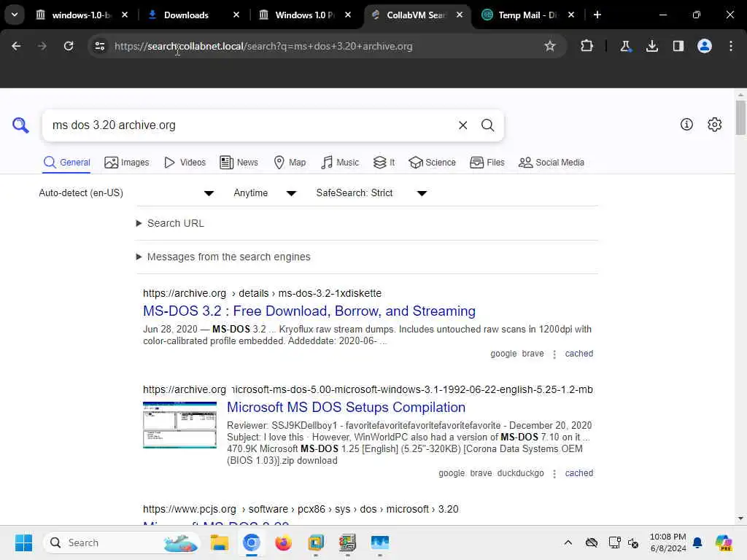The image size is (747, 560).
Task: Open the Extensions puzzle icon
Action: coord(587,46)
